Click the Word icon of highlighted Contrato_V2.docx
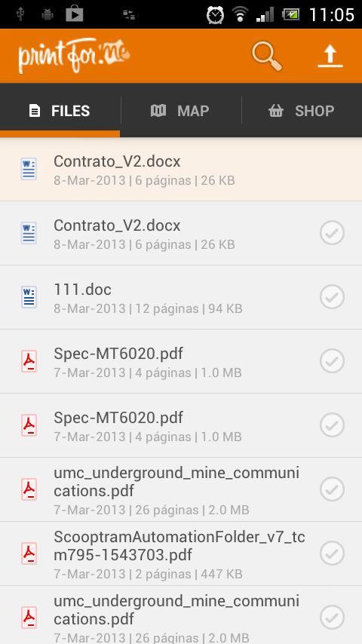The height and width of the screenshot is (644, 362). [x=29, y=169]
